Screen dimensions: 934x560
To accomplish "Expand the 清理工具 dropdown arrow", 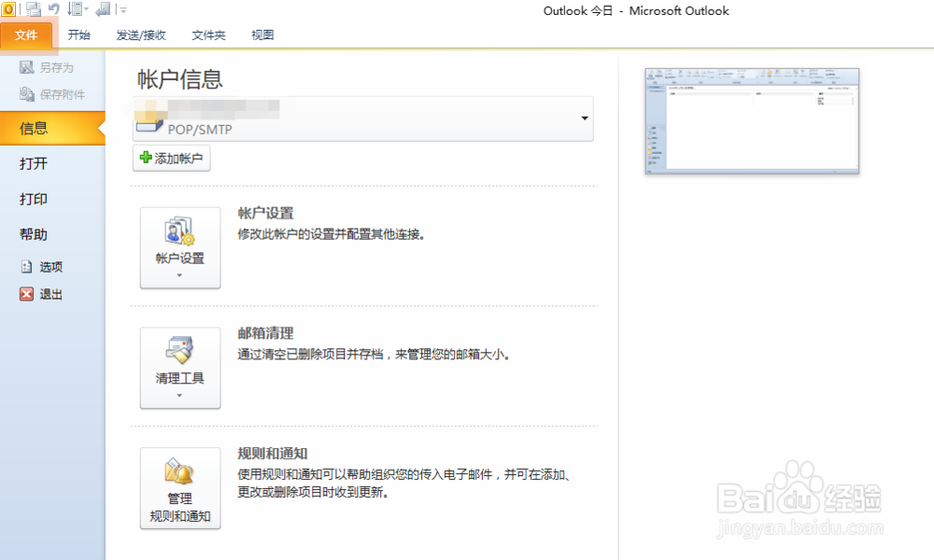I will 179,396.
